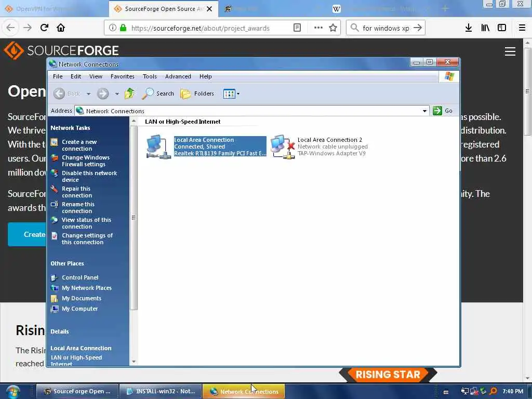
Task: Open the Help menu
Action: click(206, 76)
